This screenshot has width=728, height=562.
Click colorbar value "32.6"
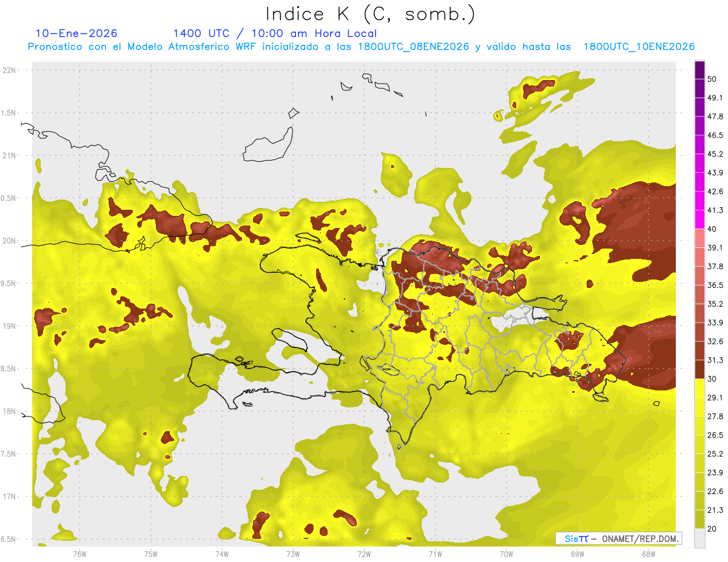point(715,341)
